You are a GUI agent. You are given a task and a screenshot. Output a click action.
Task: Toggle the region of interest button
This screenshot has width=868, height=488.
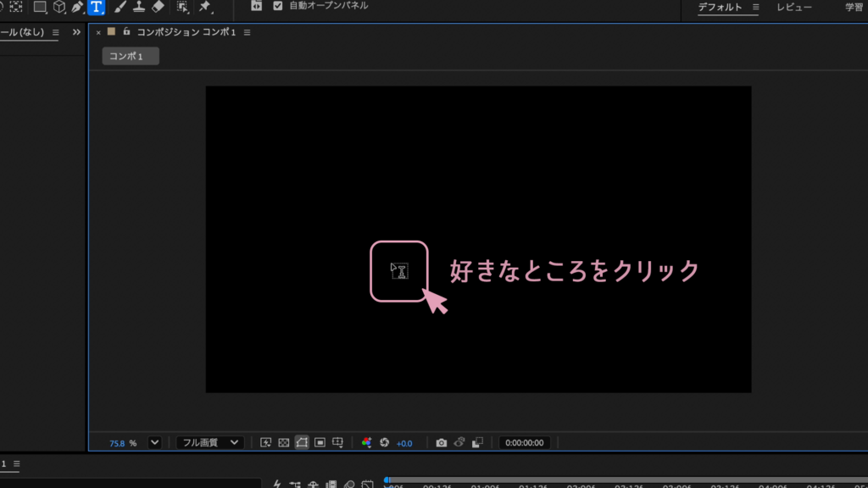pyautogui.click(x=320, y=442)
